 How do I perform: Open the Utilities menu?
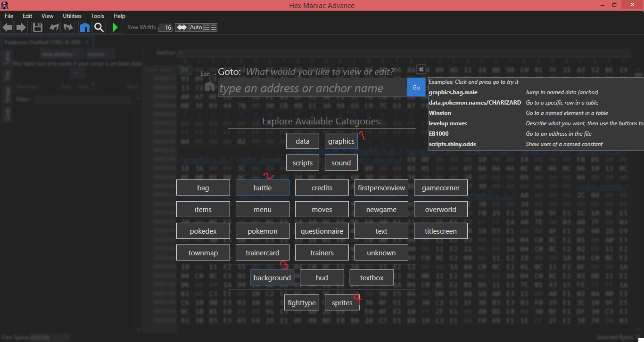(72, 16)
